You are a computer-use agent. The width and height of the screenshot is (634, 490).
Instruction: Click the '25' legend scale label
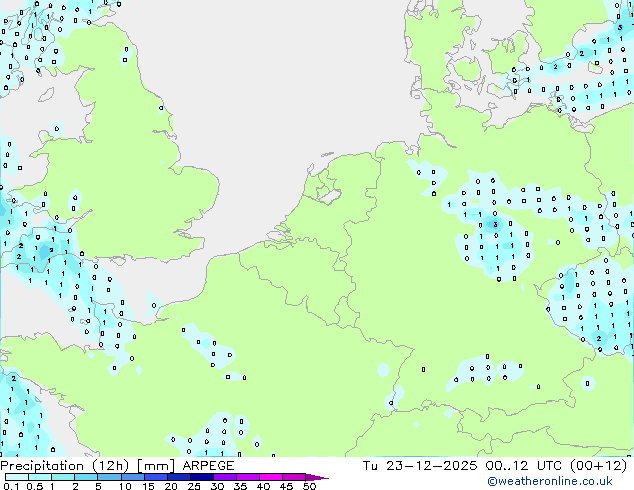click(x=194, y=486)
